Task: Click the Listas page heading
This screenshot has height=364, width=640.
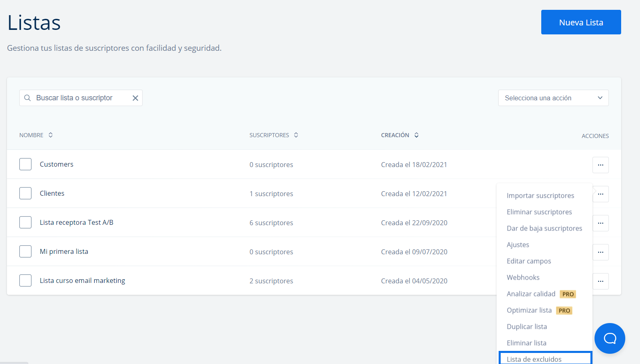Action: 34,23
